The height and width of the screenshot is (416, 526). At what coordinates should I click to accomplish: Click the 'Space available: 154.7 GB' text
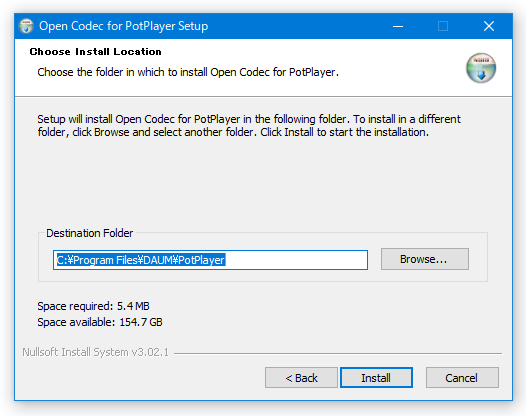pos(100,322)
